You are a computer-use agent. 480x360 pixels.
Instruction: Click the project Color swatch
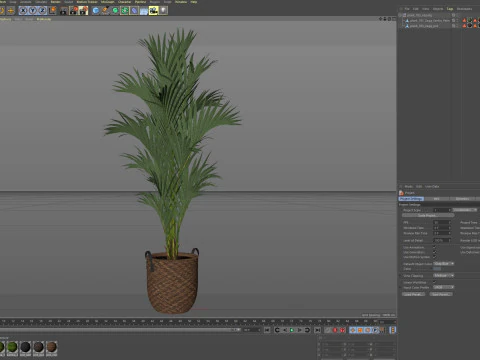437,269
